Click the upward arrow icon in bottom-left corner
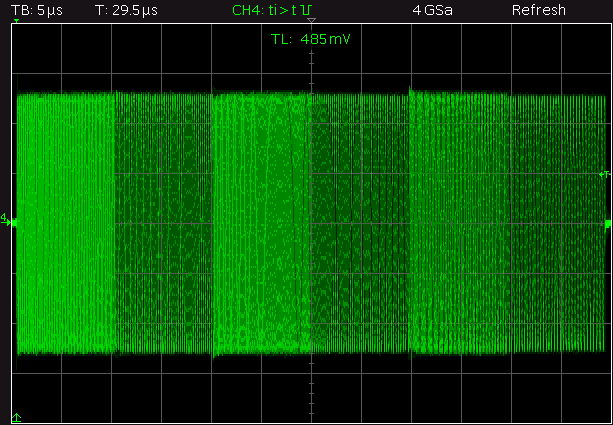The width and height of the screenshot is (613, 425). click(x=16, y=416)
